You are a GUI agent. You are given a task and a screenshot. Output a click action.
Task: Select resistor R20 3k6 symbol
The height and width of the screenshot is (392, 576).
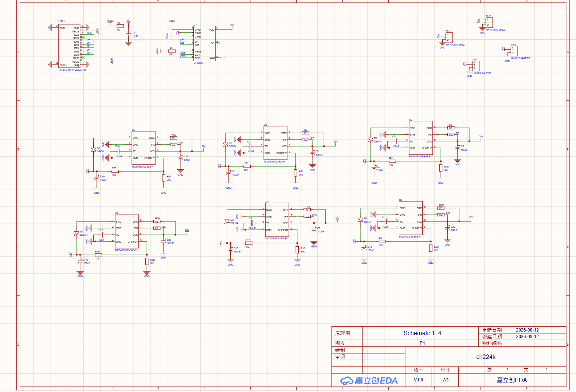pyautogui.click(x=431, y=248)
